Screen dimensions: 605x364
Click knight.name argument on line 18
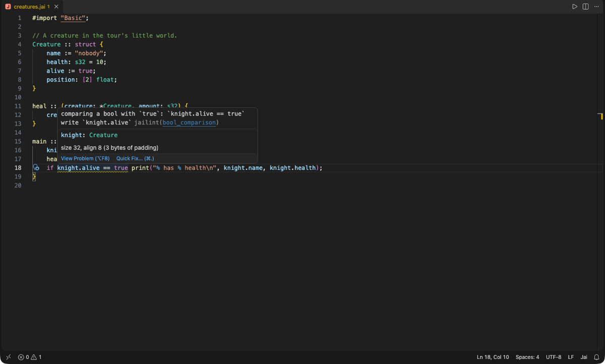coord(243,168)
